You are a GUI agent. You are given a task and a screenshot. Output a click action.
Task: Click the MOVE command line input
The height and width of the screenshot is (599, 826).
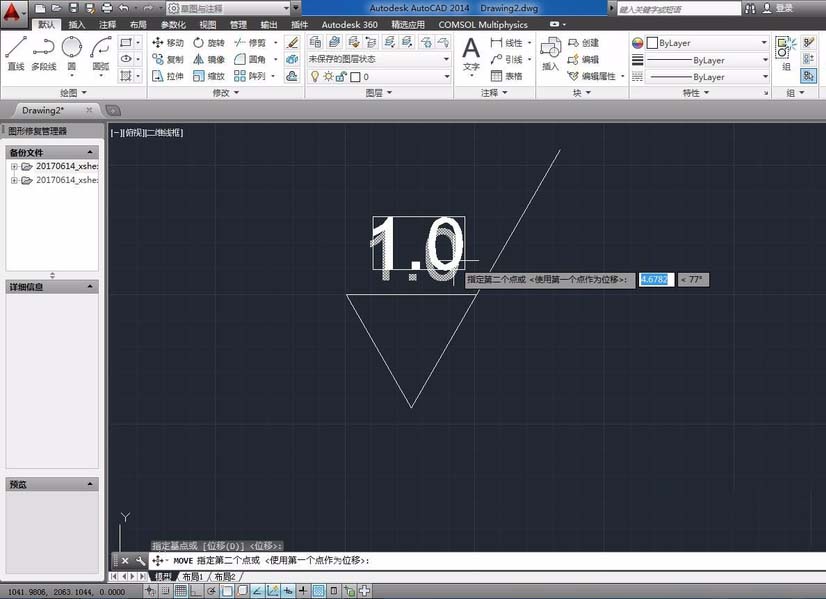click(x=487, y=561)
